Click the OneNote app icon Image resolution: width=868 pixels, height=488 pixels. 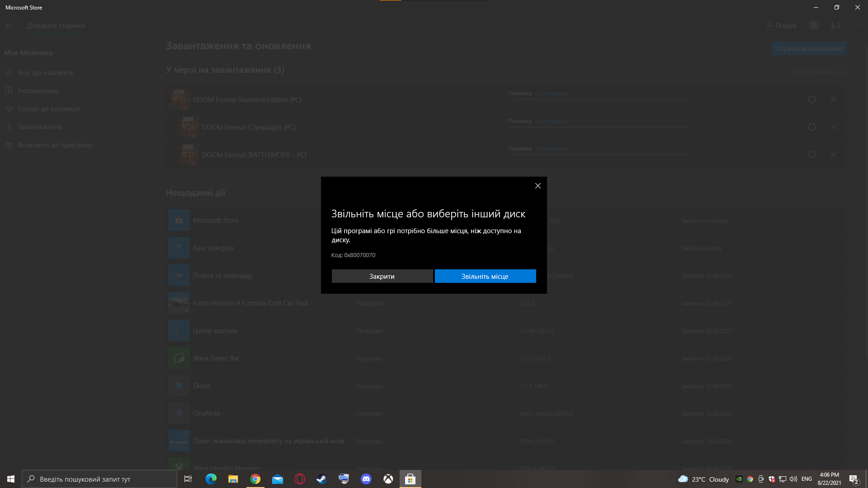click(179, 413)
